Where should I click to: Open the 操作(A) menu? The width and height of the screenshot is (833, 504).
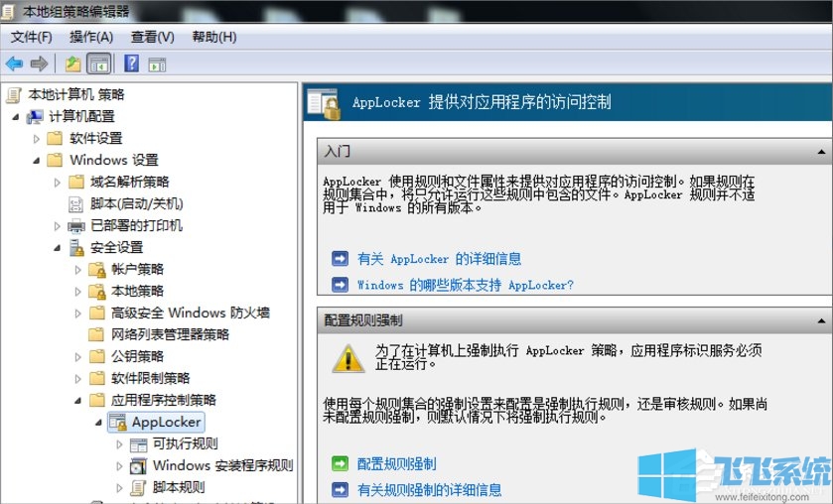[91, 37]
